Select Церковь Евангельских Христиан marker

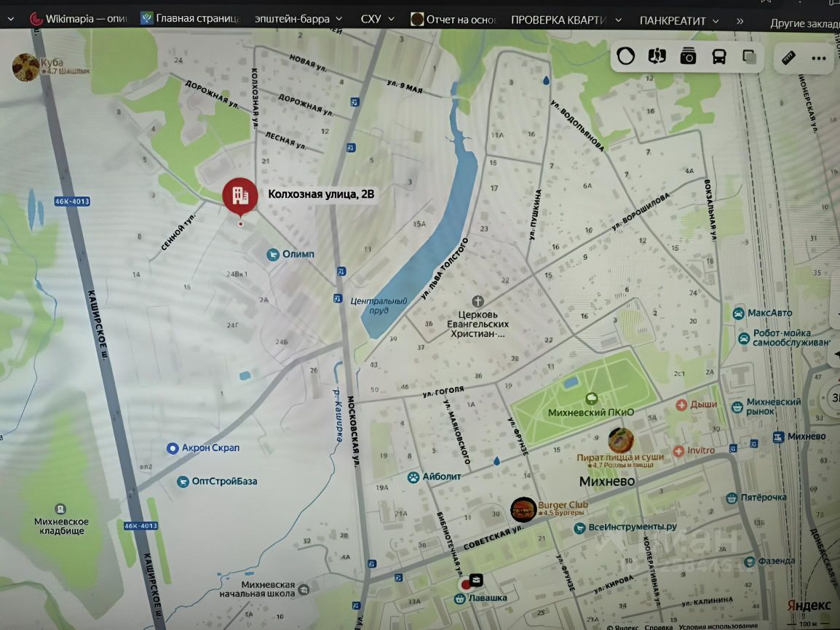478,301
